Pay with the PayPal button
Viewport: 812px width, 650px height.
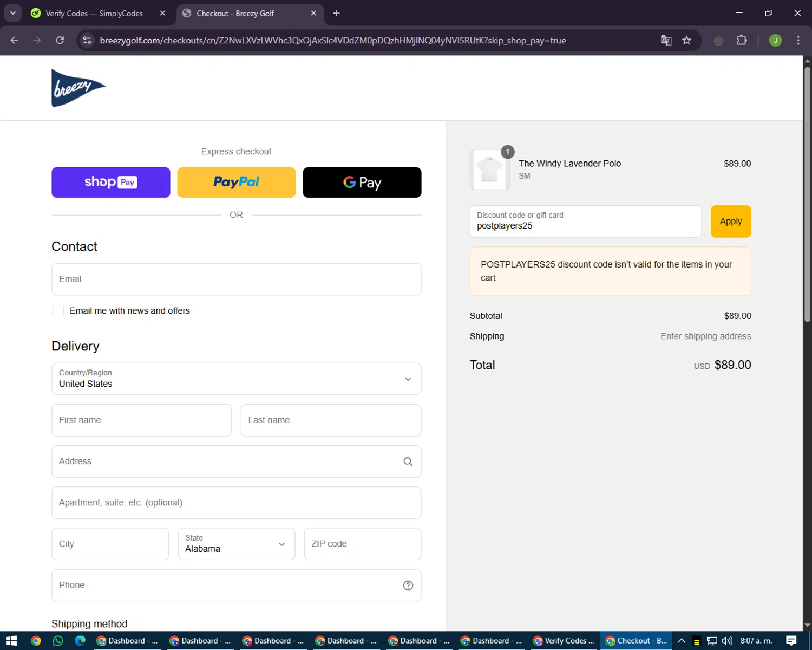[x=237, y=183]
